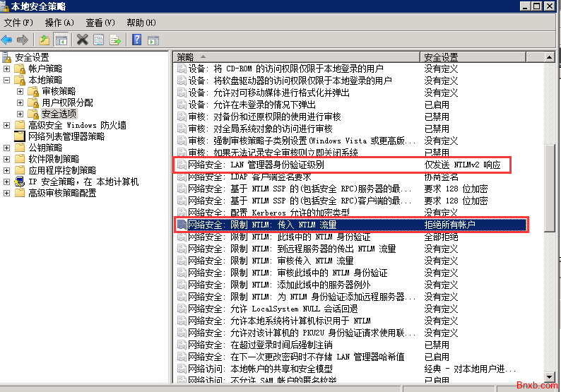Expand the 安全选项 node

(x=20, y=114)
